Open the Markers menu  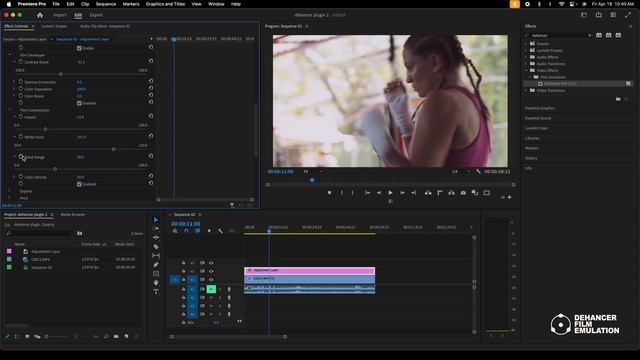[131, 4]
